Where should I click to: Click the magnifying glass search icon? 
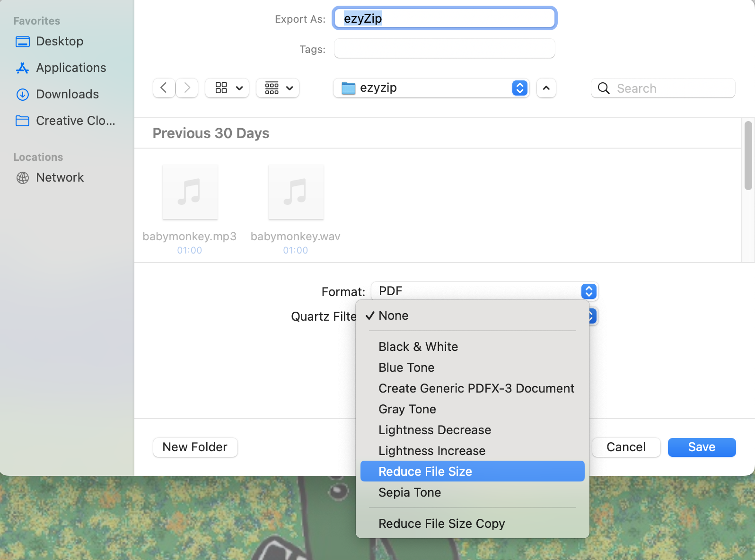pos(604,88)
